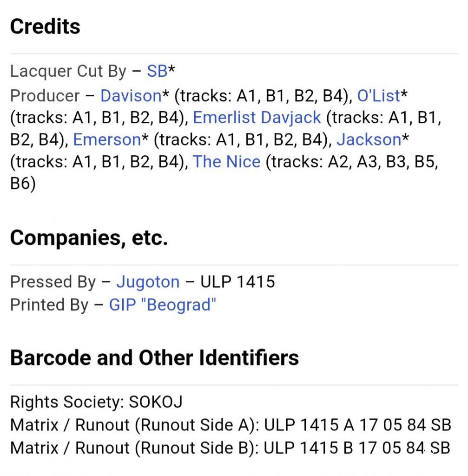Click the Runout Side B matrix line
This screenshot has width=468, height=476.
coord(230,447)
